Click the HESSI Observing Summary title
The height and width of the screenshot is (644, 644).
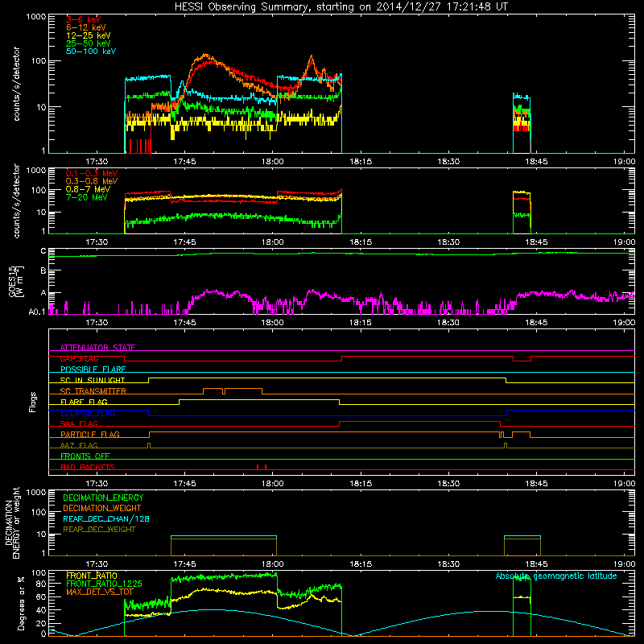pos(341,7)
